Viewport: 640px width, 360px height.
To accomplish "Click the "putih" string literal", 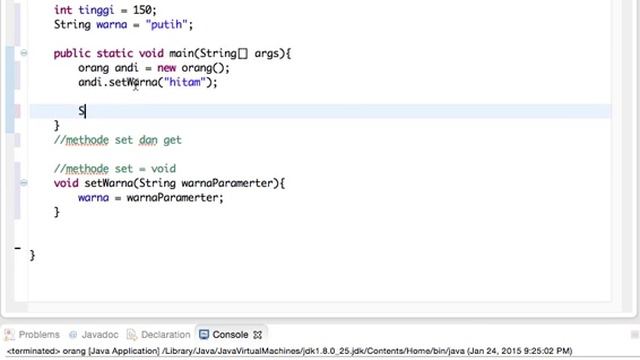I will (x=166, y=24).
